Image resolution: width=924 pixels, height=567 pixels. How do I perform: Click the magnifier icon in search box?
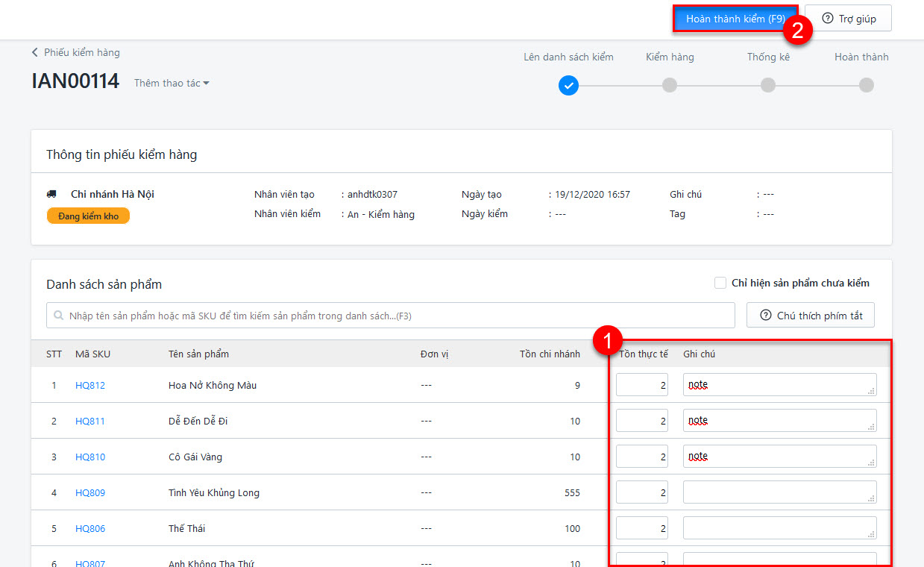coord(58,316)
